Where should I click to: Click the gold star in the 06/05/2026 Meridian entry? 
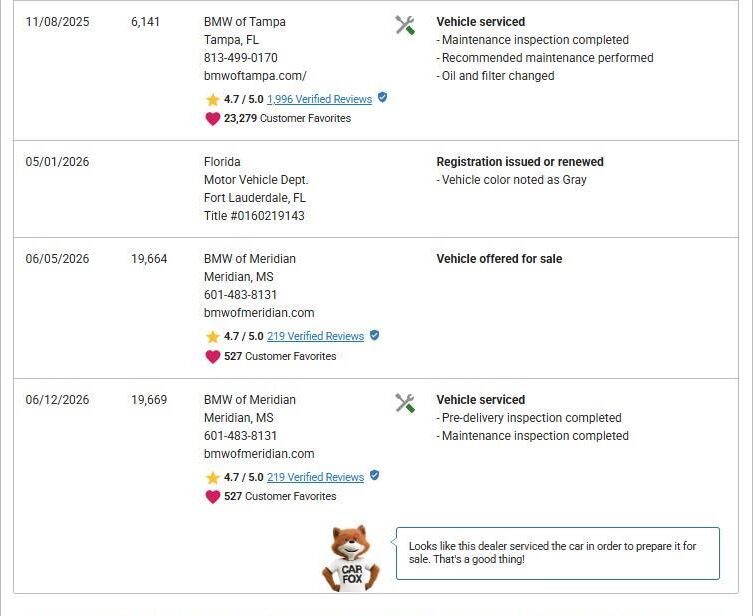click(212, 337)
